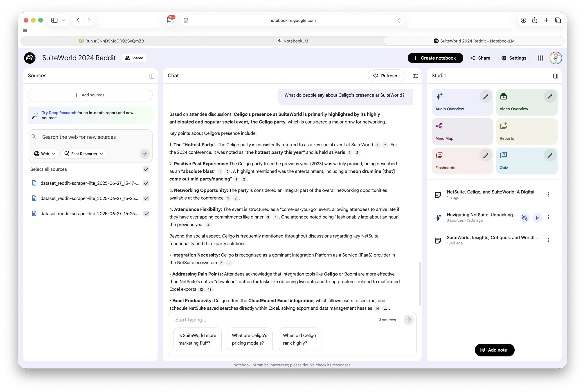Click the Shared badge
Image resolution: width=585 pixels, height=392 pixels.
click(x=134, y=58)
